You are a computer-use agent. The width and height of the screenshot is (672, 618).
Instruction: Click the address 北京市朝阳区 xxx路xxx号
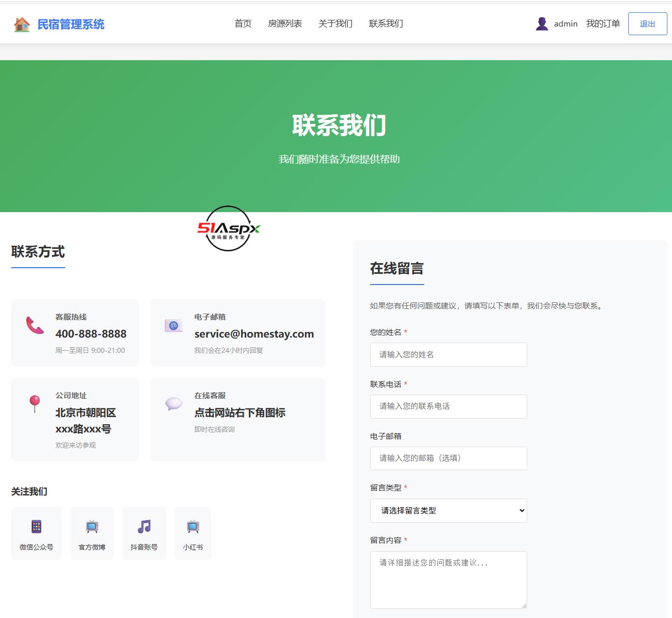click(86, 421)
